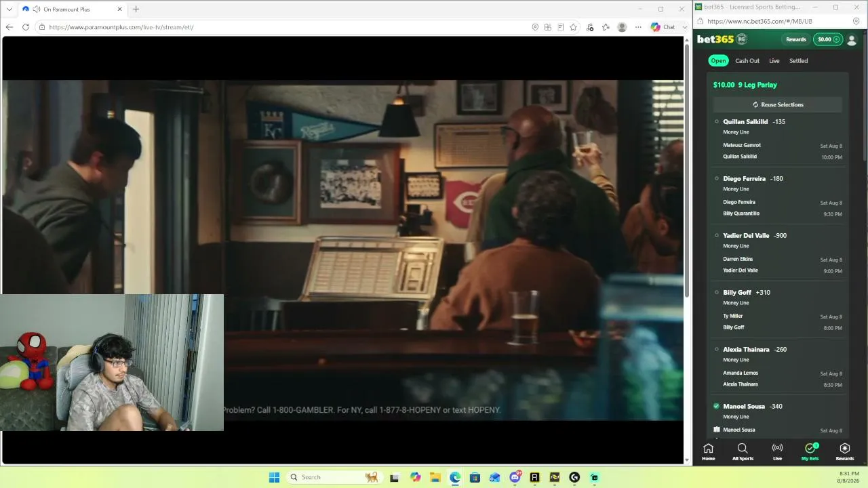Click the Ty Miller fighter name

point(733,316)
